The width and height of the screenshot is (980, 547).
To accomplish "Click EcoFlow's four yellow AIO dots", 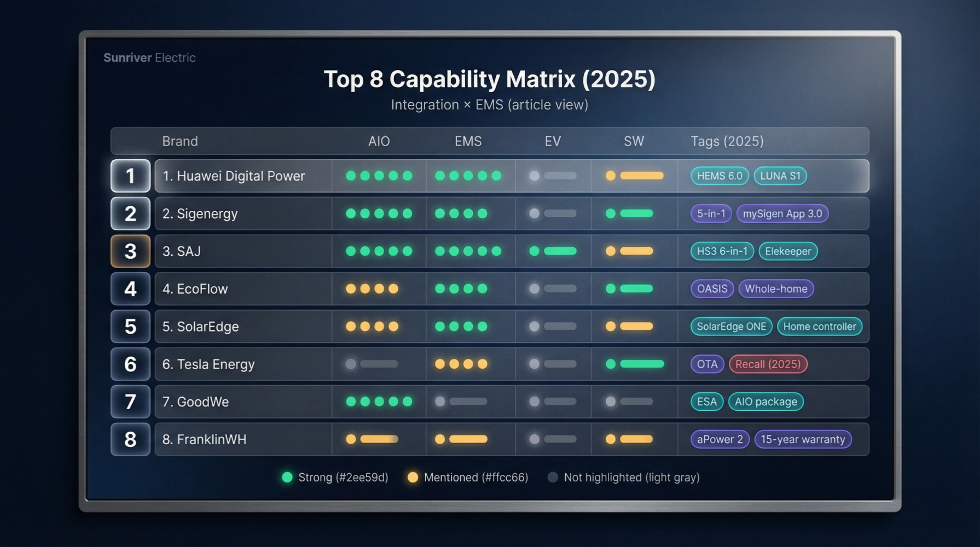I will tap(372, 289).
